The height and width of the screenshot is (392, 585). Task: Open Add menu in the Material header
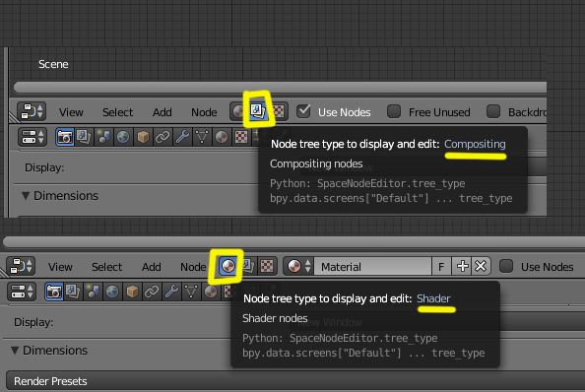(x=151, y=267)
